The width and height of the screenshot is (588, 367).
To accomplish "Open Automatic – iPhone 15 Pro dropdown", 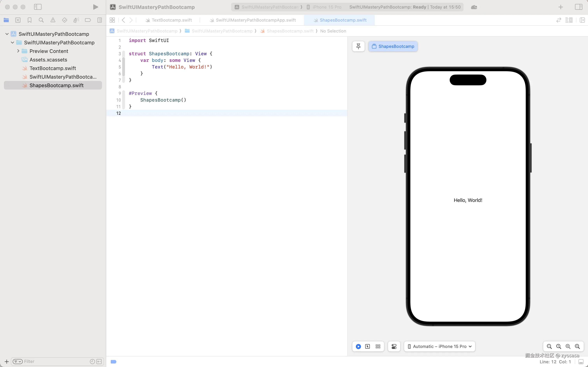I will point(440,346).
